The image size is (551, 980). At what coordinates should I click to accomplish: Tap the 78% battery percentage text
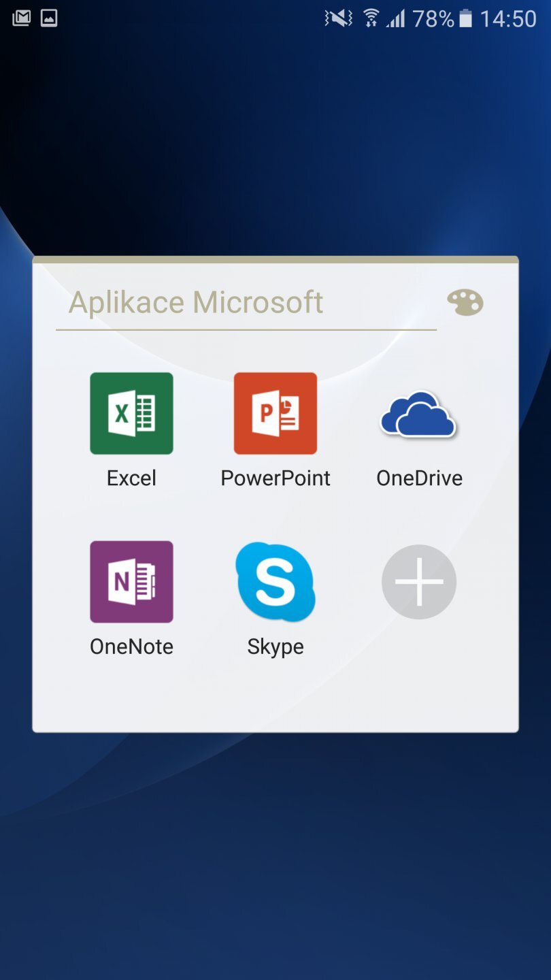(x=433, y=18)
